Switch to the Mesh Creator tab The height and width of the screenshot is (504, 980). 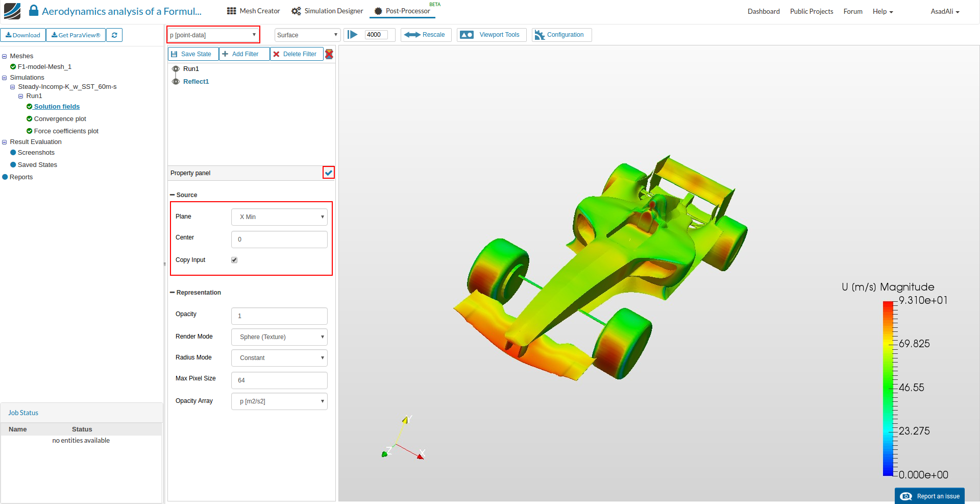[254, 11]
